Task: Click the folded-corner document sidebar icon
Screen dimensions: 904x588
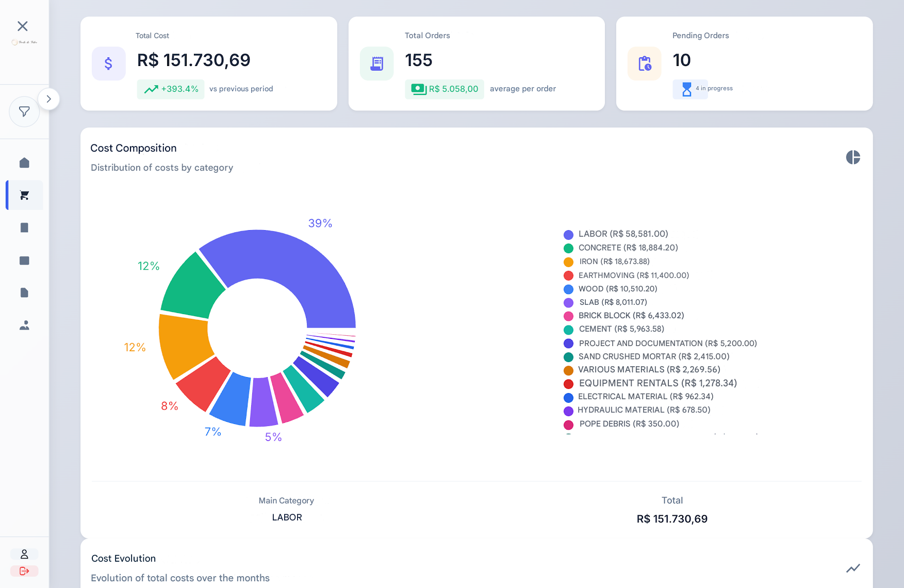Action: click(x=24, y=293)
